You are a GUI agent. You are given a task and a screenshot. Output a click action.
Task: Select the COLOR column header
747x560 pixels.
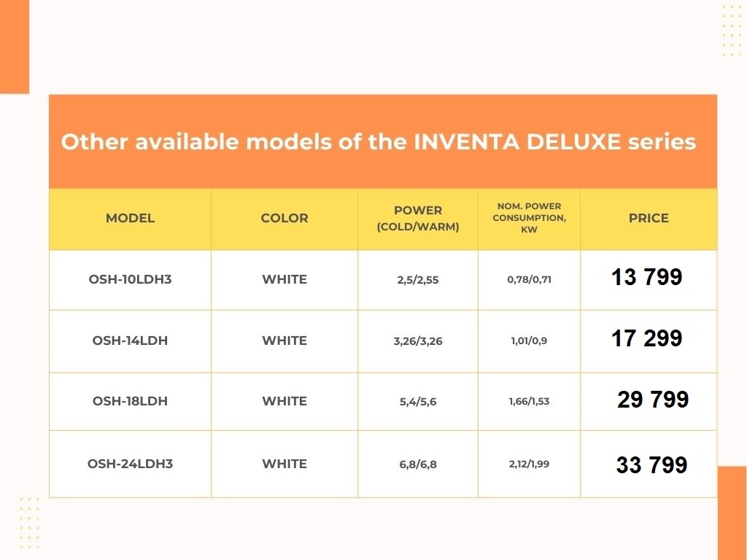click(x=285, y=218)
